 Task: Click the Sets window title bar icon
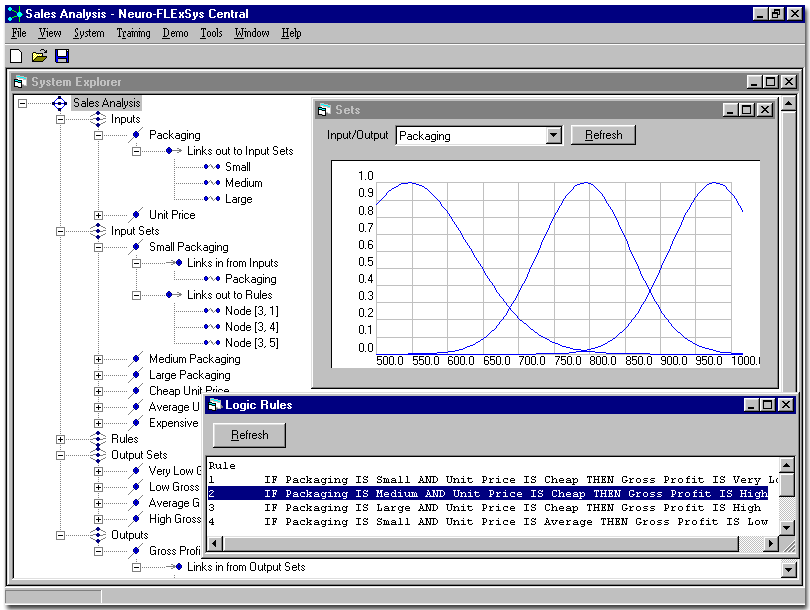click(322, 110)
